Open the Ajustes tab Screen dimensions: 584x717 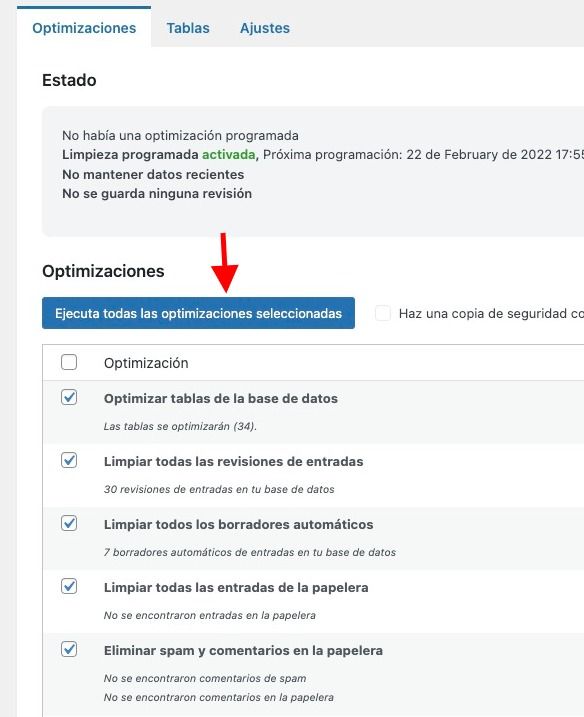coord(265,28)
